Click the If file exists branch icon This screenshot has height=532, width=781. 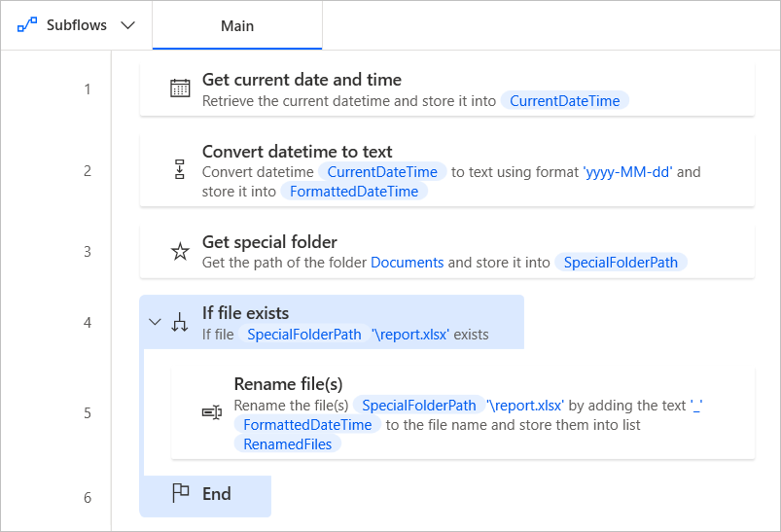(180, 322)
